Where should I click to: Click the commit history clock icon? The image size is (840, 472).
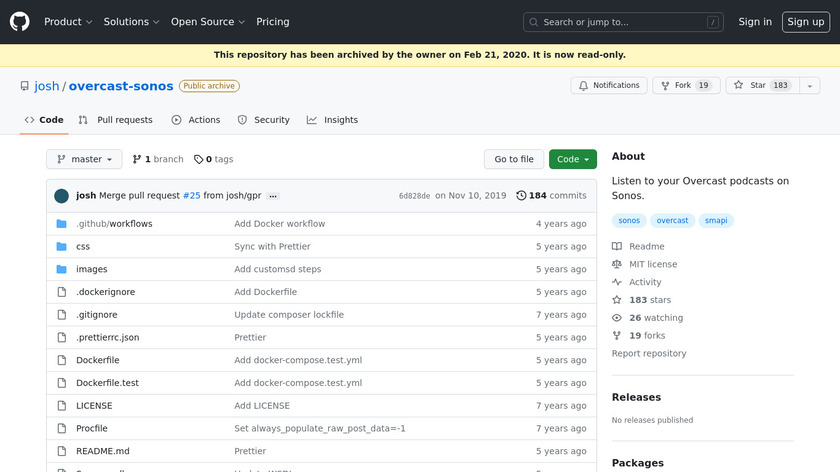pyautogui.click(x=521, y=196)
